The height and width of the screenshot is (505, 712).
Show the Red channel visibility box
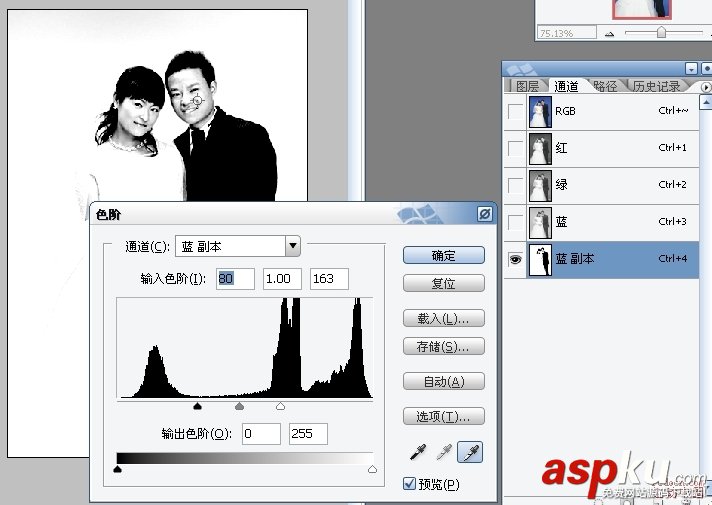pyautogui.click(x=515, y=148)
